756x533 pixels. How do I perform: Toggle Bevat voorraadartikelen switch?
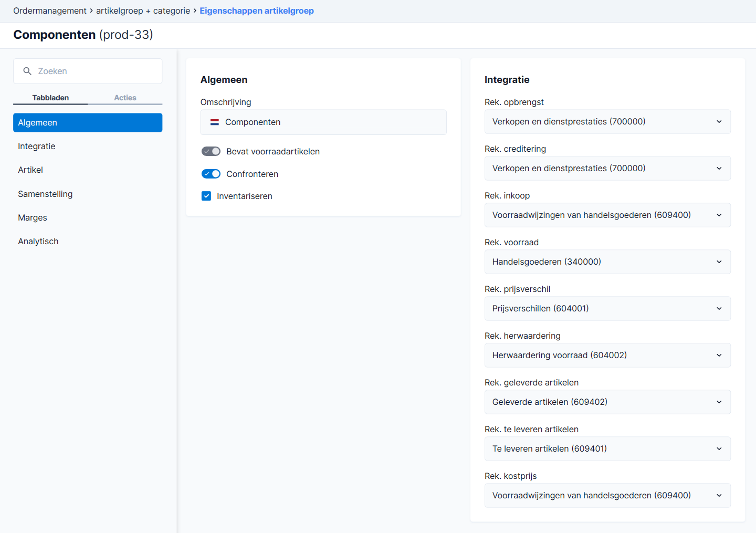coord(211,151)
